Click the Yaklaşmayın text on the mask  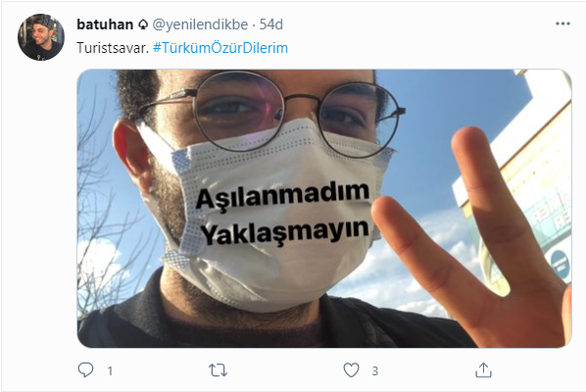point(285,231)
